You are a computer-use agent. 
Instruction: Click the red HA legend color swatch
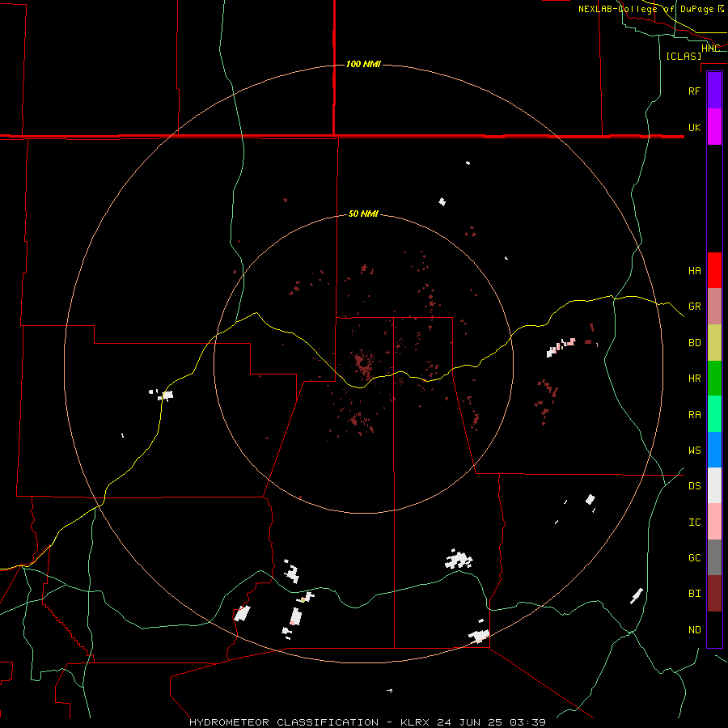714,270
